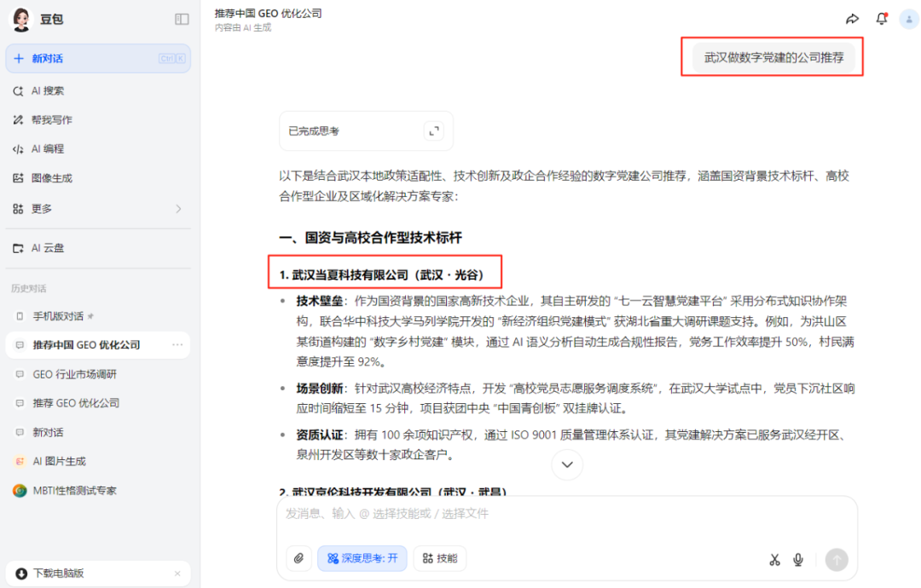Click inside the message input field
The width and height of the screenshot is (921, 588).
pyautogui.click(x=512, y=512)
